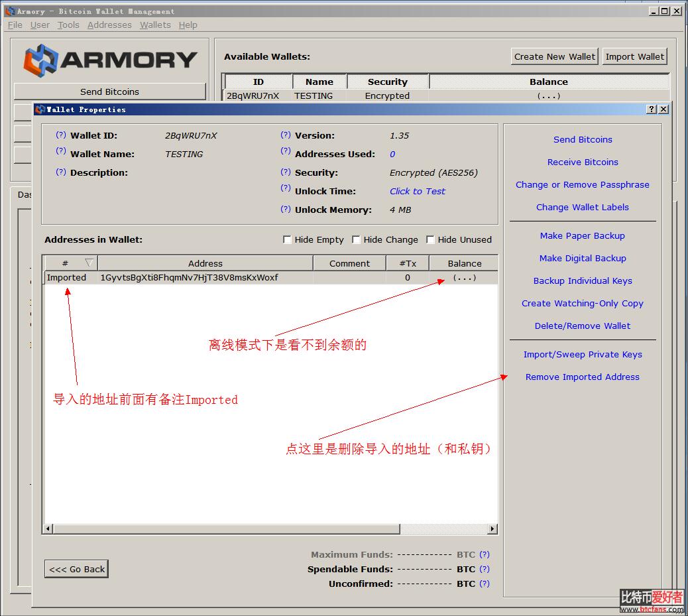Click Change Wallet Labels link

pos(583,208)
